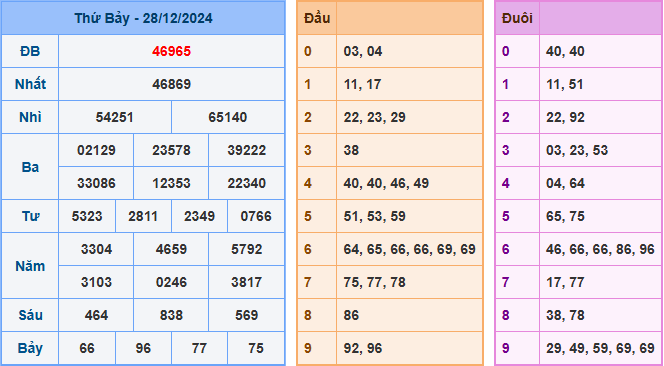Screen dimensions: 664x366
Task: Select Năm prize number 3103
Action: (96, 282)
